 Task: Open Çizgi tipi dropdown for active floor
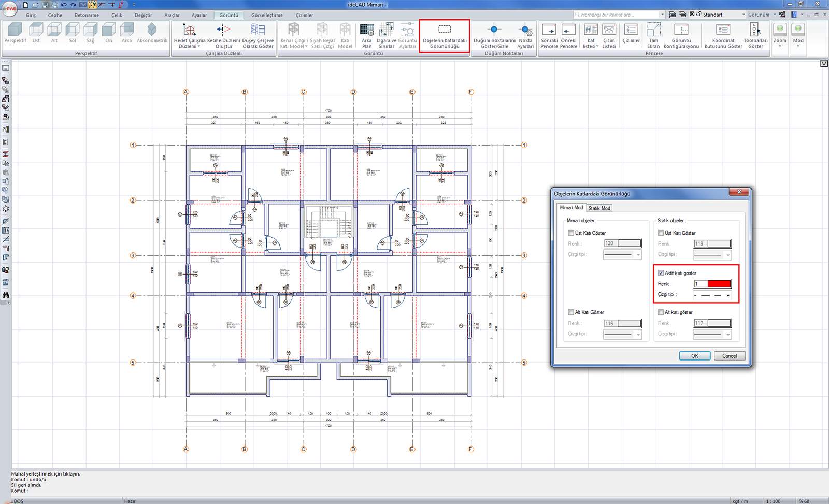coord(728,295)
